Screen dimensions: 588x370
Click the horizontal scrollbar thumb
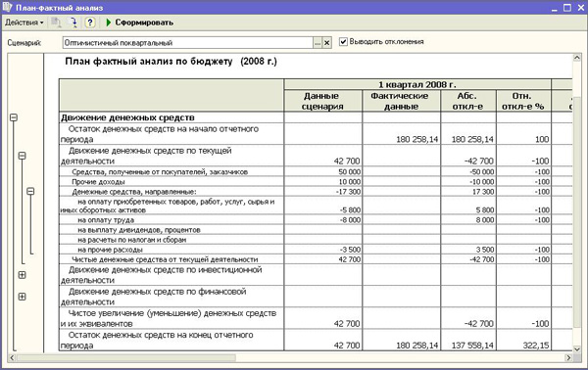pos(126,357)
